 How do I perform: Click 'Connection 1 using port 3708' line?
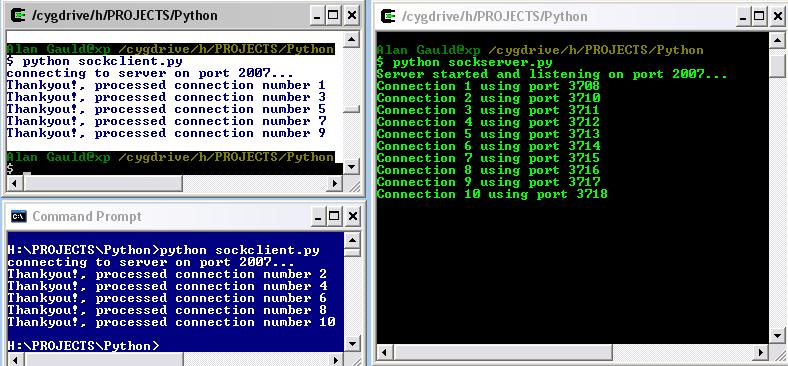point(488,86)
